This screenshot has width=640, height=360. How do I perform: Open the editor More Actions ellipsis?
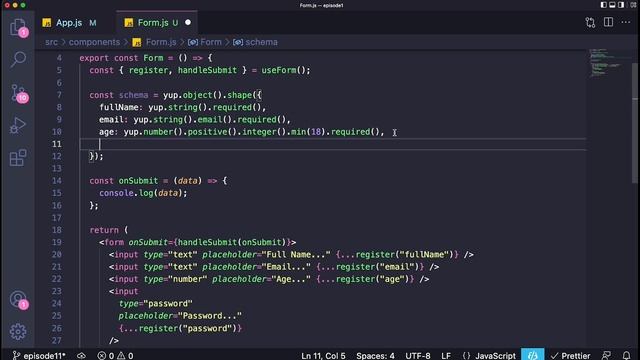pyautogui.click(x=626, y=22)
